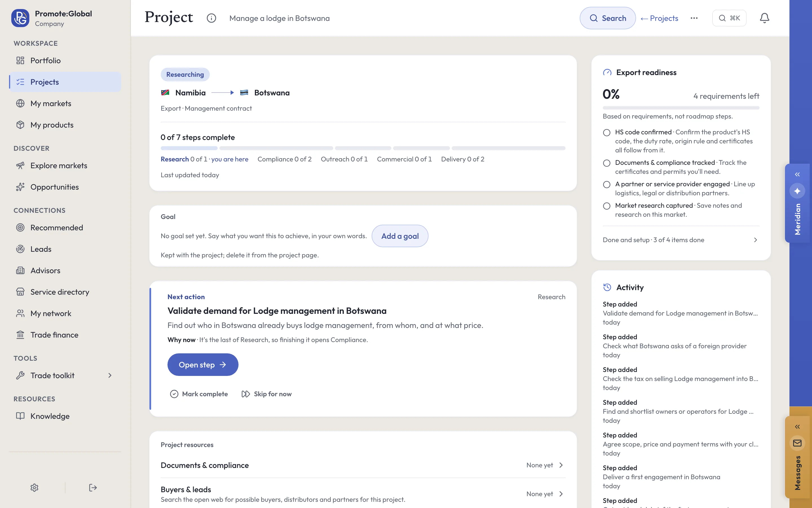Toggle Market research captured circle
The width and height of the screenshot is (812, 508).
607,206
